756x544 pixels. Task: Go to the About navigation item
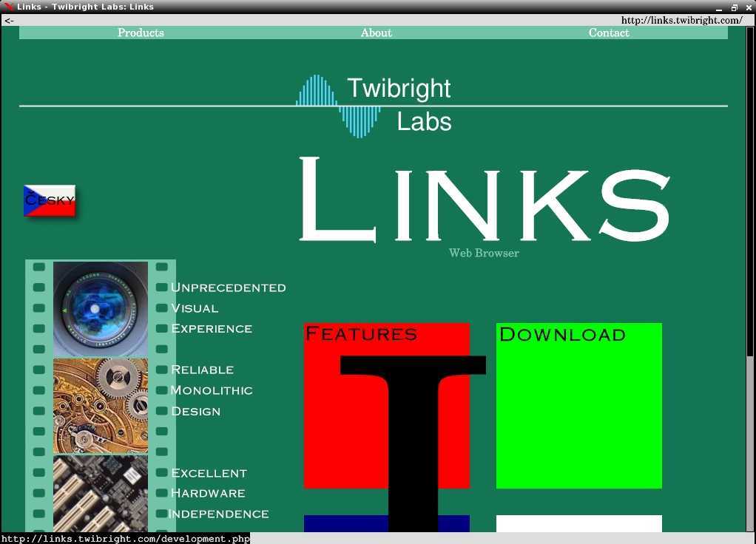376,33
